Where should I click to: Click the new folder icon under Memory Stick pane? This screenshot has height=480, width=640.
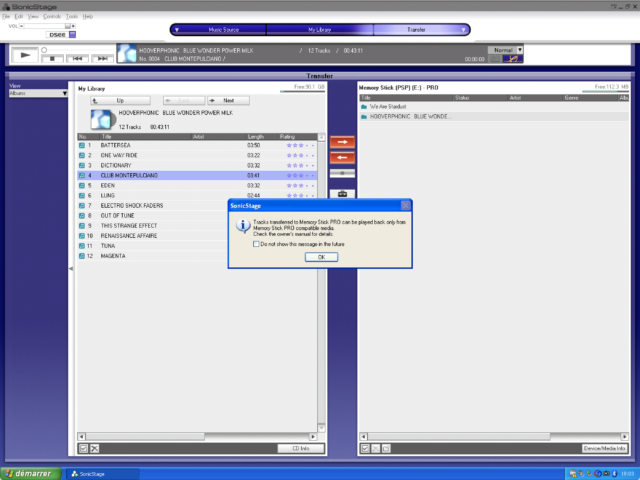pos(387,448)
